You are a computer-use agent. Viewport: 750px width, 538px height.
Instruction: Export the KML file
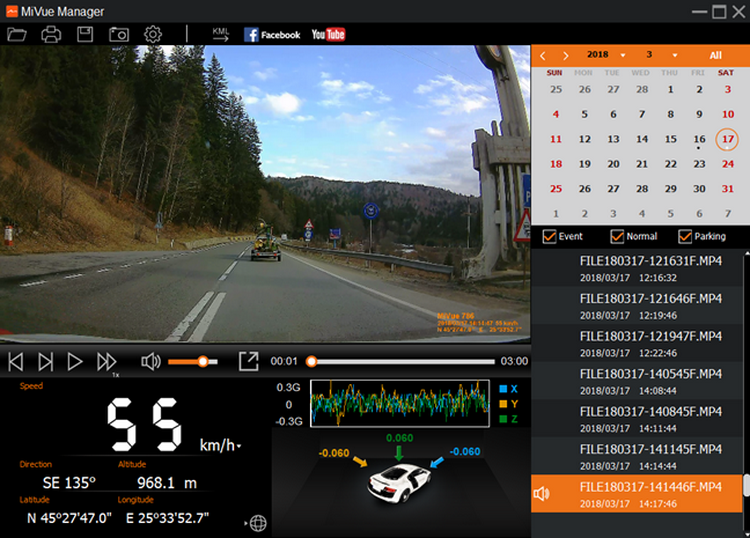[221, 34]
